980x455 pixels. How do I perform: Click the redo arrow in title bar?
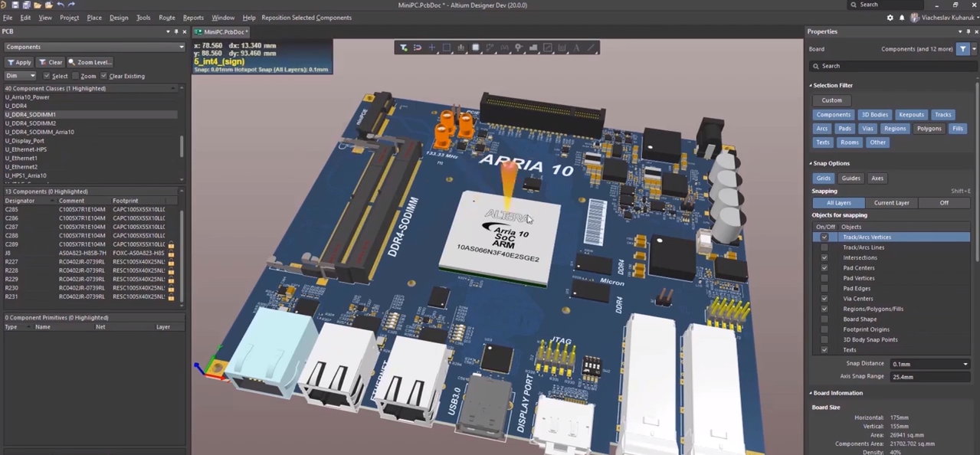pyautogui.click(x=70, y=5)
